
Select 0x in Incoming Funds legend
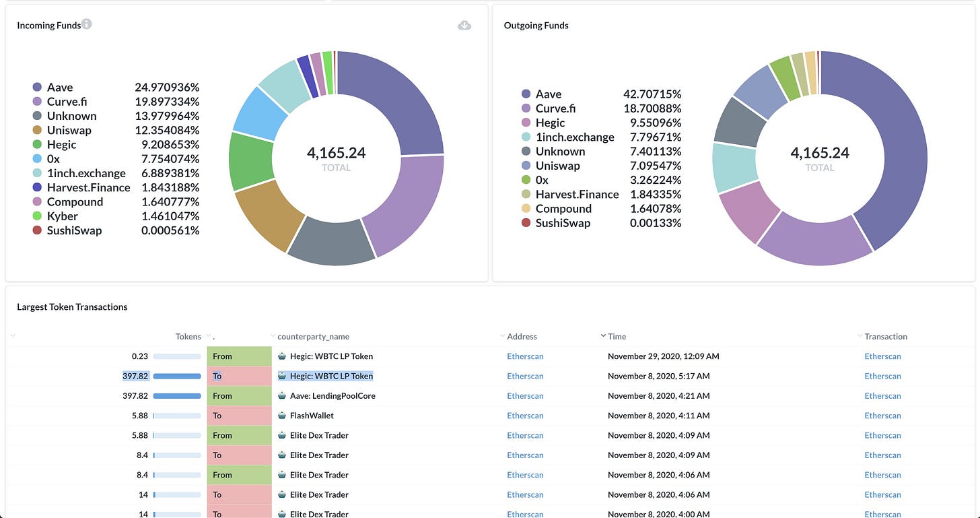tap(46, 159)
